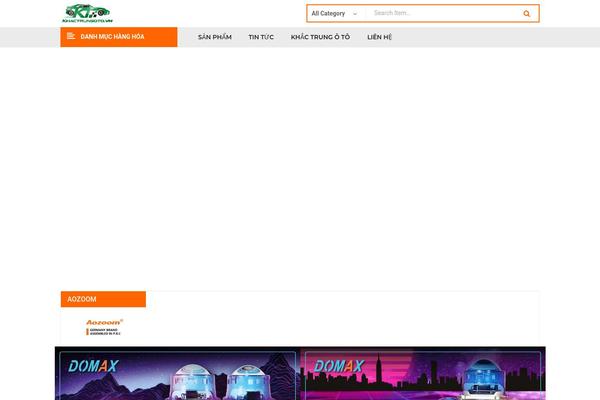This screenshot has height=400, width=600.
Task: Click the orange magnifier search icon
Action: [x=527, y=14]
